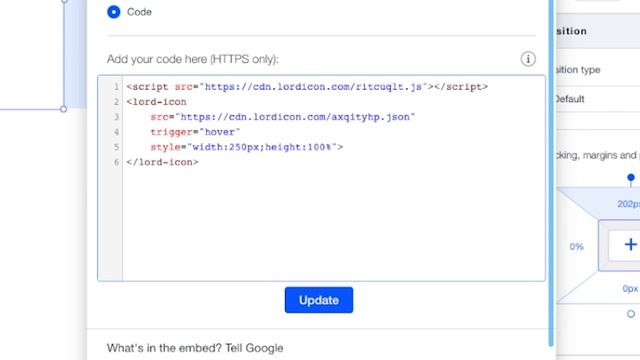
Task: Expand the docking, margins and padding section
Action: pos(598,155)
